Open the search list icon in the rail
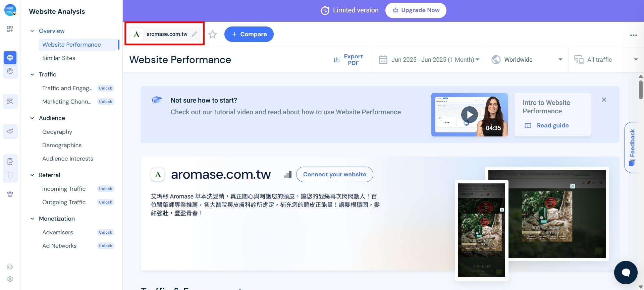This screenshot has height=290, width=644. click(x=10, y=101)
